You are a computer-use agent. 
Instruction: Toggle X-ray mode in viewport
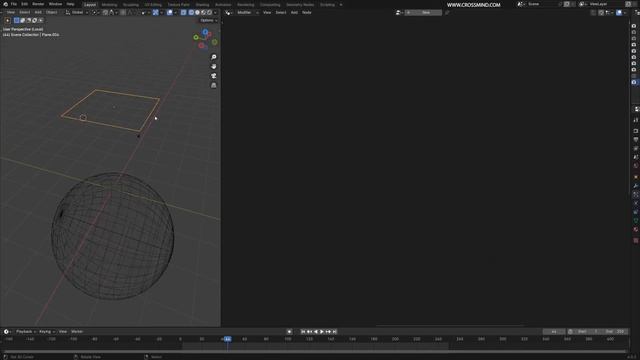click(184, 13)
